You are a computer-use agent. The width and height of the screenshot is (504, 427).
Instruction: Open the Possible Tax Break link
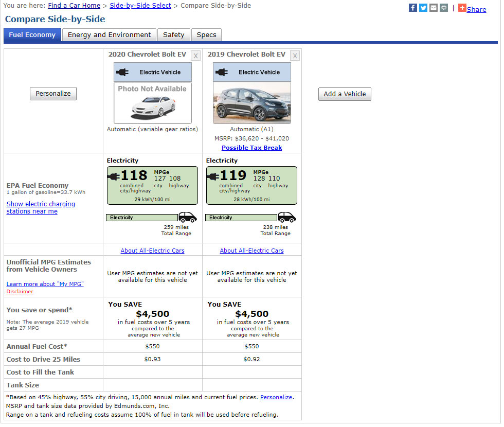click(251, 148)
